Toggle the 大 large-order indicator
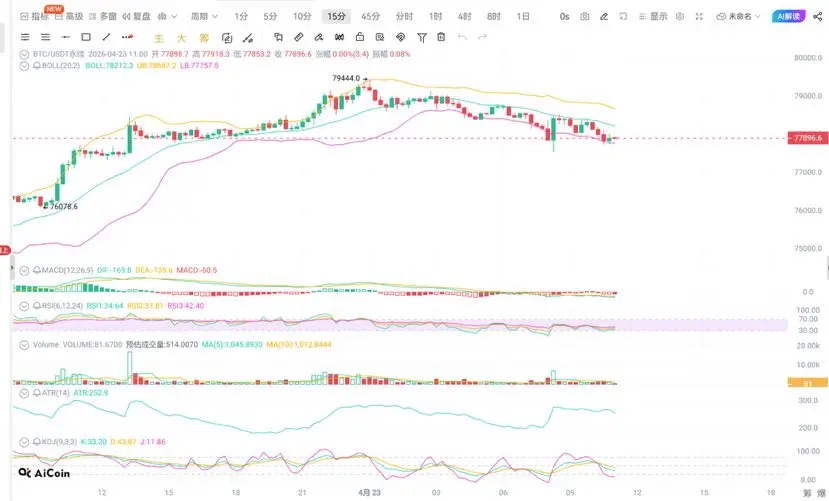This screenshot has height=501, width=829. (181, 38)
